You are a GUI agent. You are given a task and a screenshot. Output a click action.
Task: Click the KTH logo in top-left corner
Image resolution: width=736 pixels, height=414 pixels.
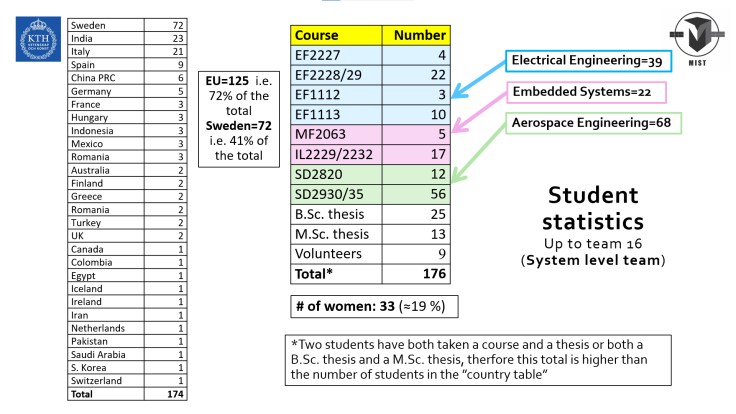[x=37, y=39]
